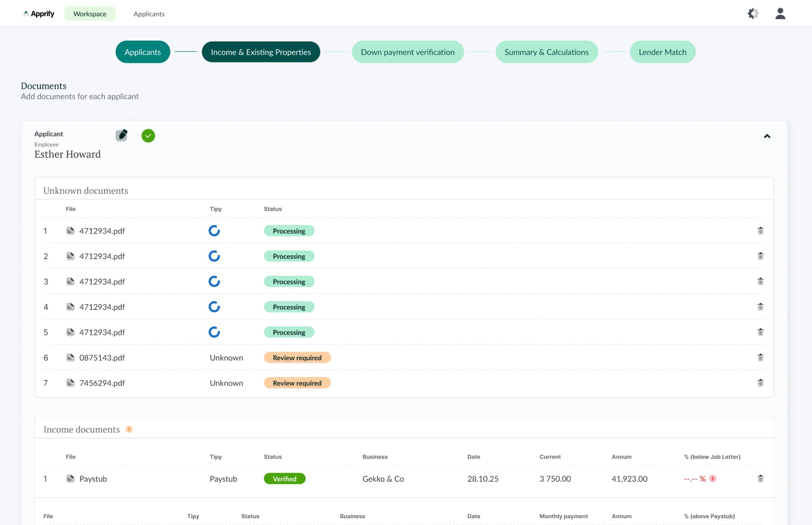Open the user profile icon
812x525 pixels.
tap(780, 14)
